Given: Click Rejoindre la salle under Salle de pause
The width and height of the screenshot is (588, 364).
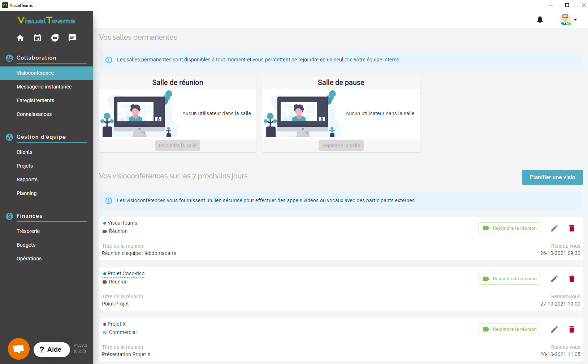Looking at the screenshot, I should coord(341,146).
